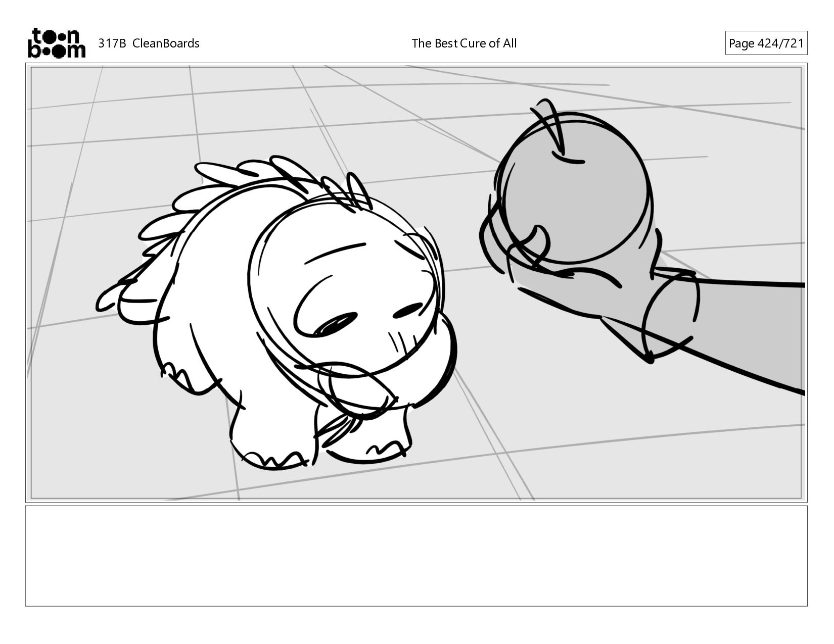Click the "317B CleanBoards" header text

[x=149, y=43]
